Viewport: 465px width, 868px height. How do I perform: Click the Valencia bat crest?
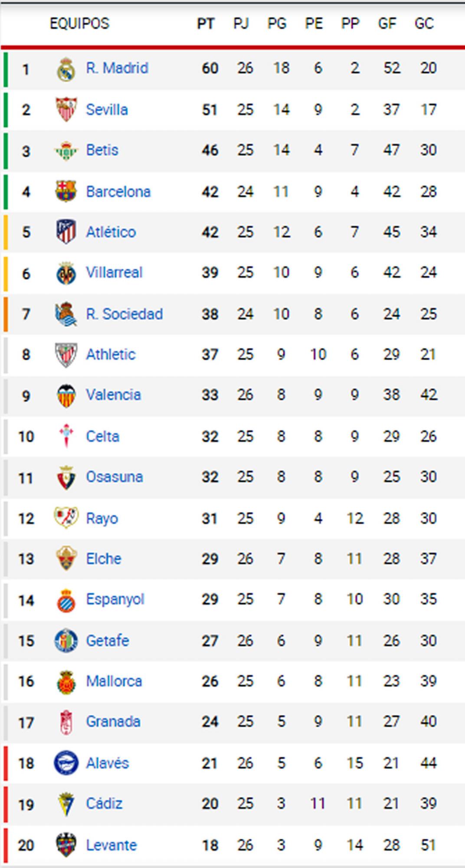click(66, 395)
